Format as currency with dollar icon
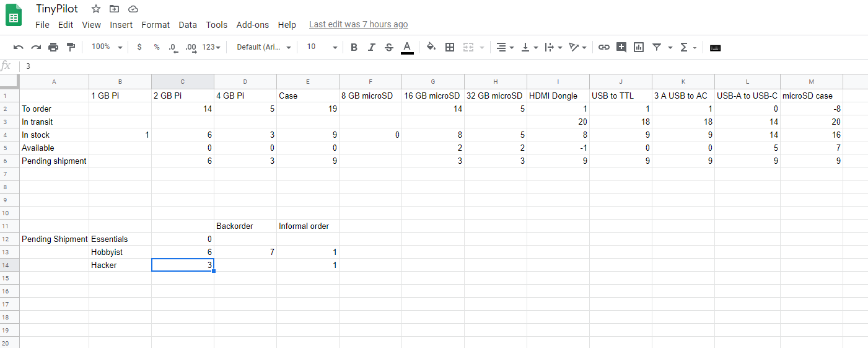 pyautogui.click(x=139, y=47)
